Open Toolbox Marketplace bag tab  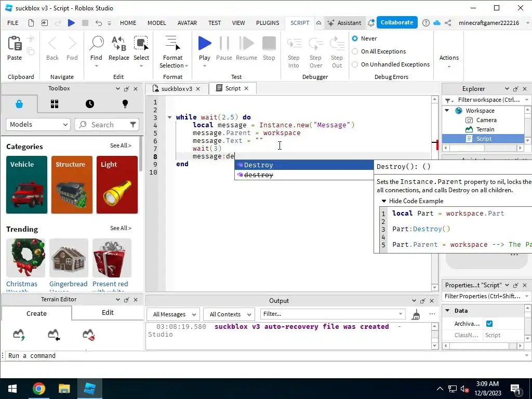pos(19,104)
